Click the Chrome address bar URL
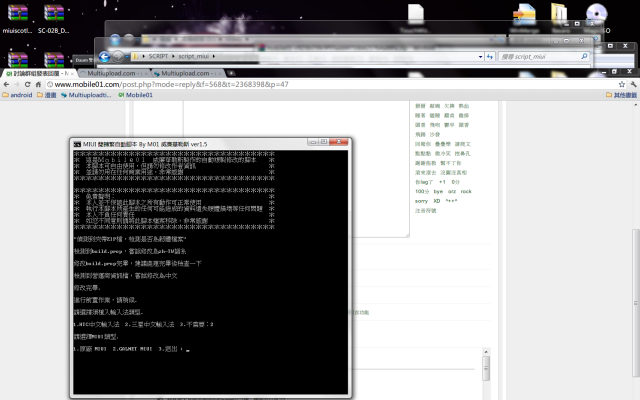This screenshot has width=640, height=400. [171, 84]
